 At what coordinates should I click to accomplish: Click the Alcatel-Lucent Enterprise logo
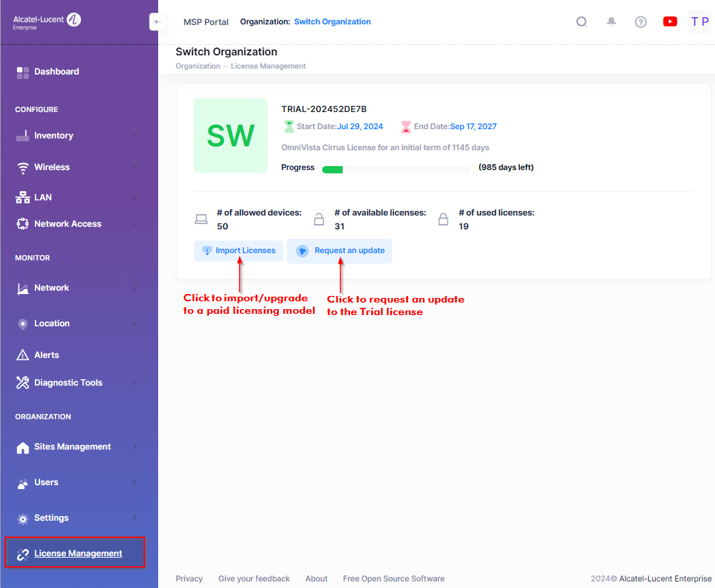pyautogui.click(x=47, y=21)
